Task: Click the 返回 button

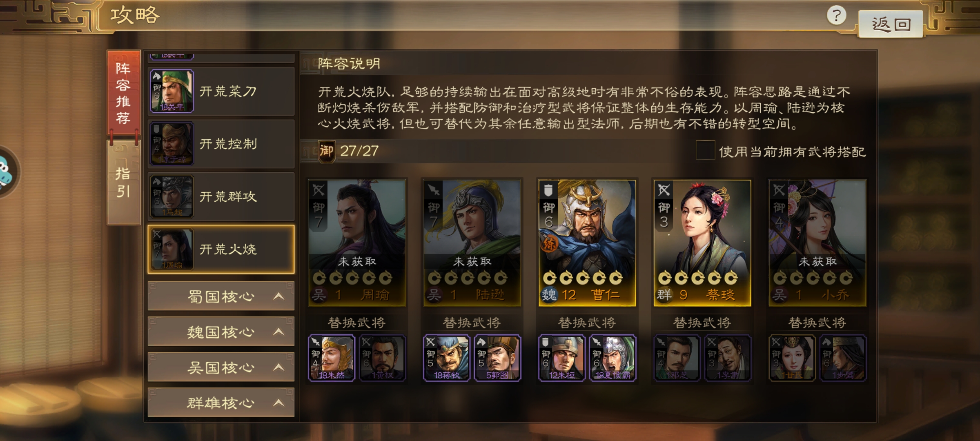Action: 891,24
